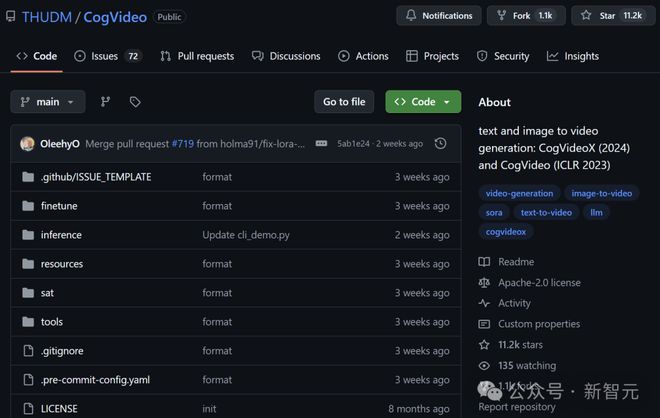This screenshot has width=660, height=418.
Task: Click OleehyO's avatar in latest commit
Action: coord(27,144)
